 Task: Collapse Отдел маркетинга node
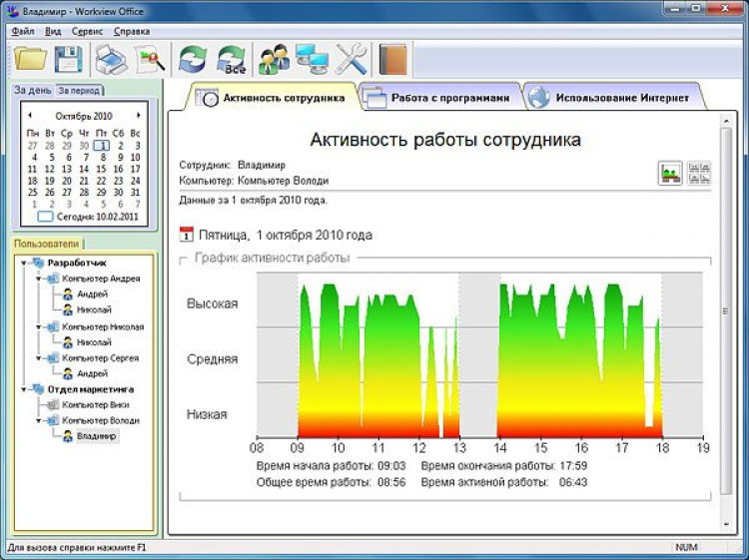(x=23, y=389)
